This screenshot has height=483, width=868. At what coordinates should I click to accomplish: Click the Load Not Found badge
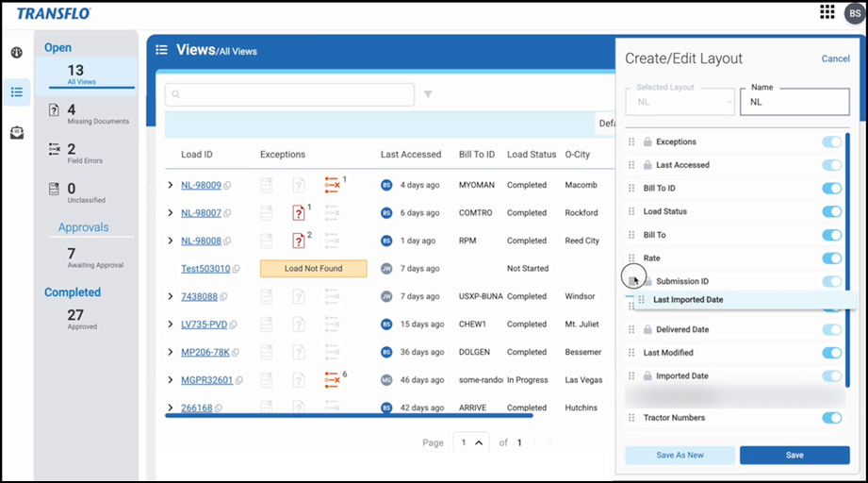pyautogui.click(x=313, y=269)
